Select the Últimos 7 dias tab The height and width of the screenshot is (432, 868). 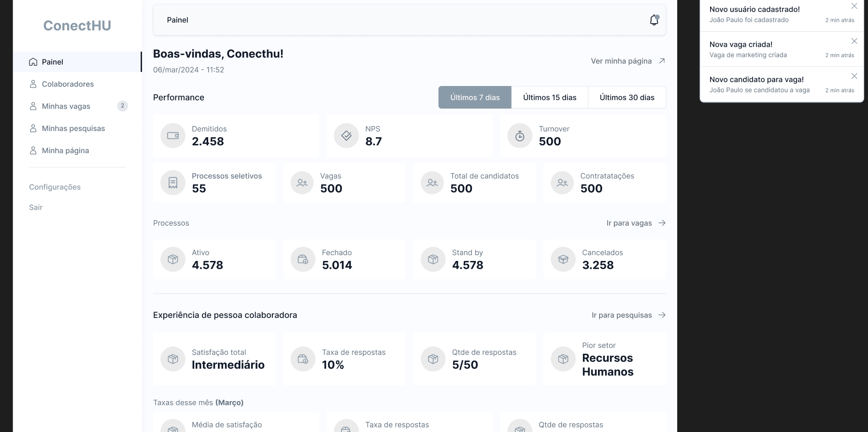coord(475,97)
